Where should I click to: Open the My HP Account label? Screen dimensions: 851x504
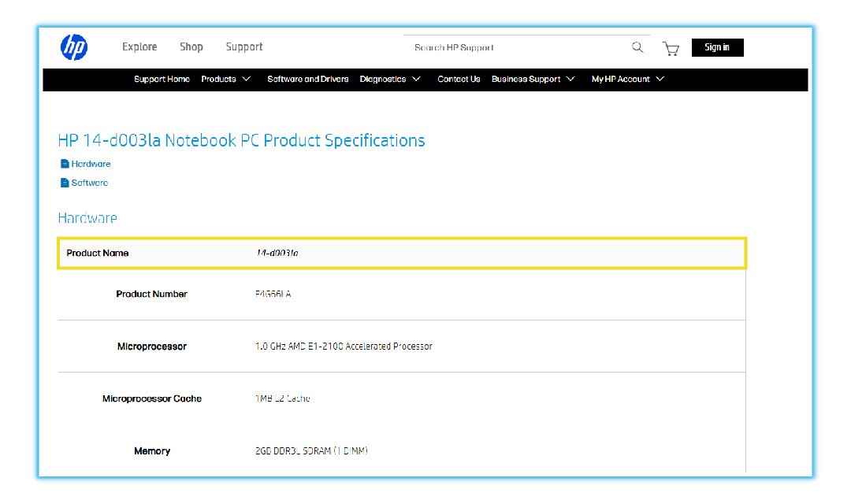point(620,80)
